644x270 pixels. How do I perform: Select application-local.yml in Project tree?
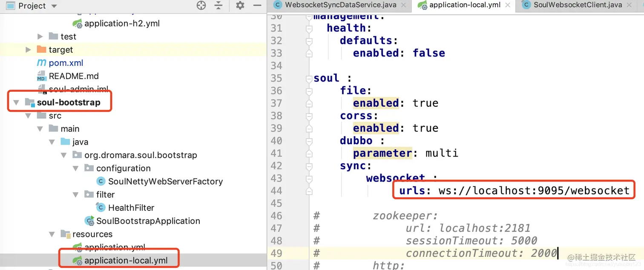126,261
